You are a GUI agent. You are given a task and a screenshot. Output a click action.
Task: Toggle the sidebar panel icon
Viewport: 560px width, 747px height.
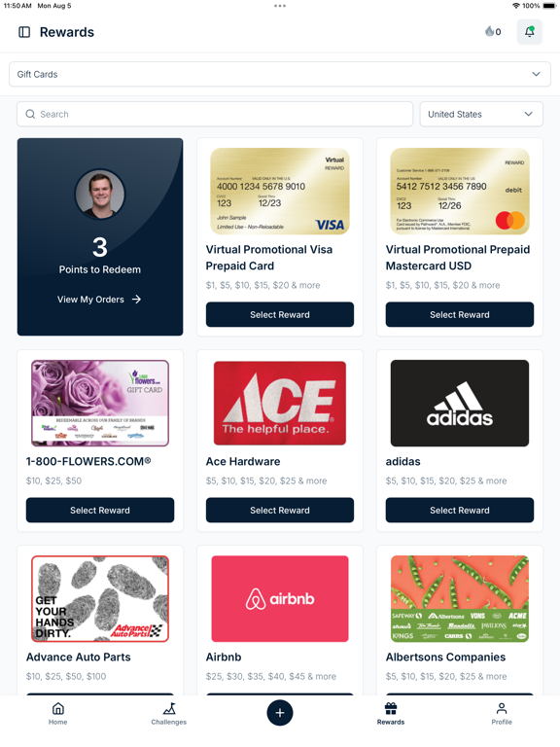[x=24, y=32]
